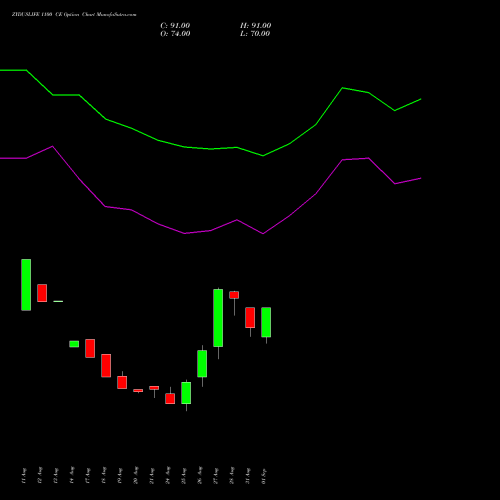Screen dimensions: 500x500
Task: Select the small red candle for 28 Aug
Action: [234, 295]
